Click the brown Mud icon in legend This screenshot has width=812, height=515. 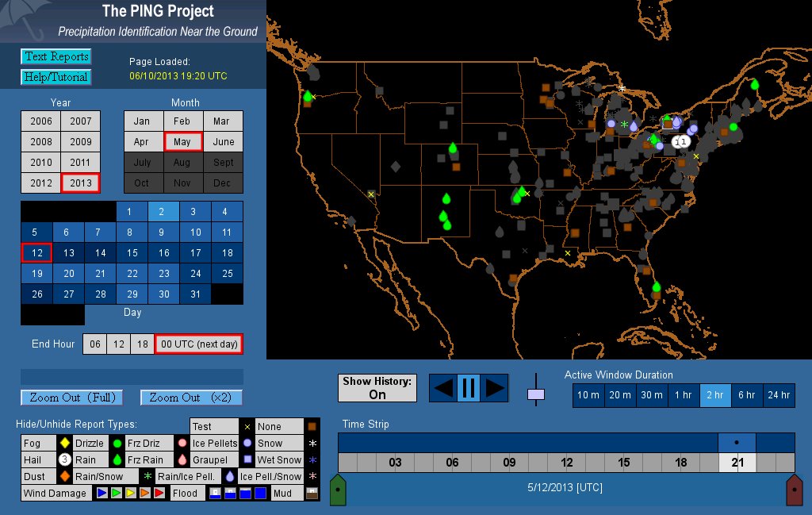(x=312, y=493)
